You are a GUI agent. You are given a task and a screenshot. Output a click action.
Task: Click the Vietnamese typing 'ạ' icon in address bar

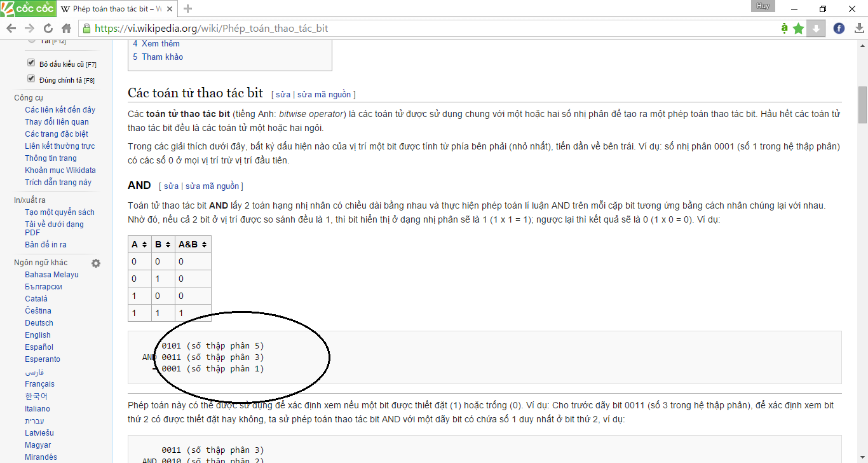pos(785,29)
